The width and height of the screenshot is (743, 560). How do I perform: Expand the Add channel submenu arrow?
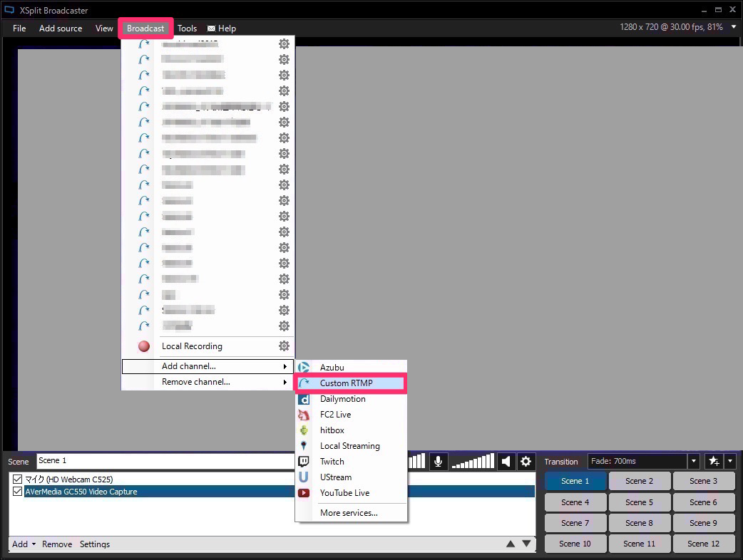pos(285,366)
